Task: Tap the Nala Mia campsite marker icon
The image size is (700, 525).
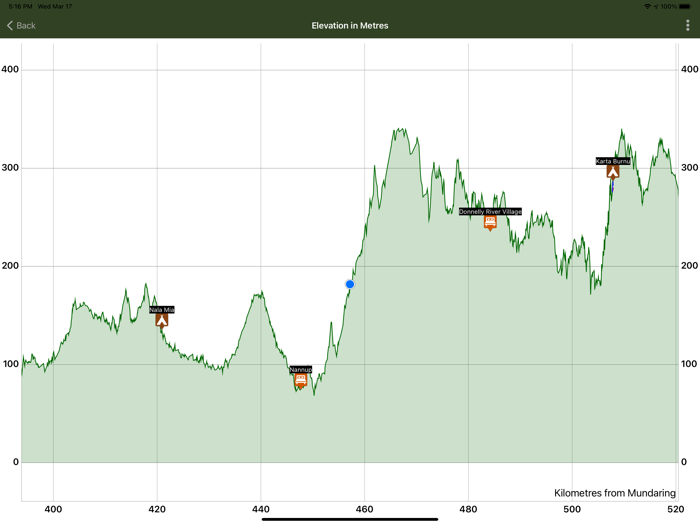Action: tap(162, 321)
